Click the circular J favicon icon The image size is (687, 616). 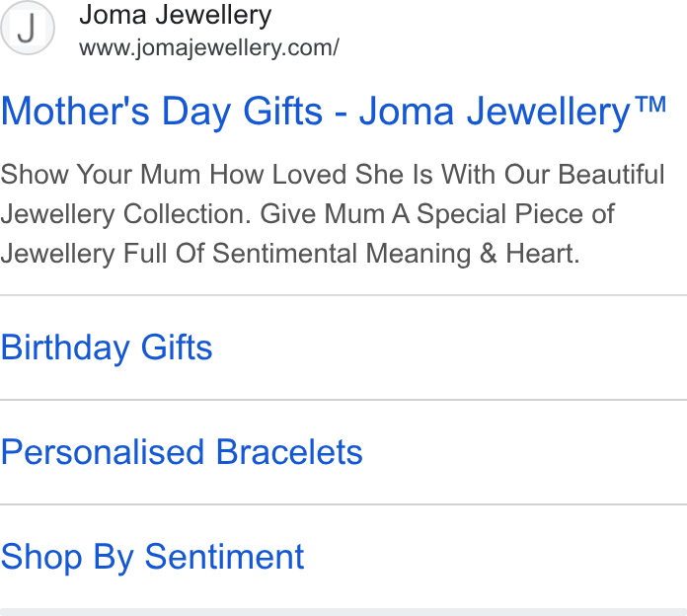[28, 28]
